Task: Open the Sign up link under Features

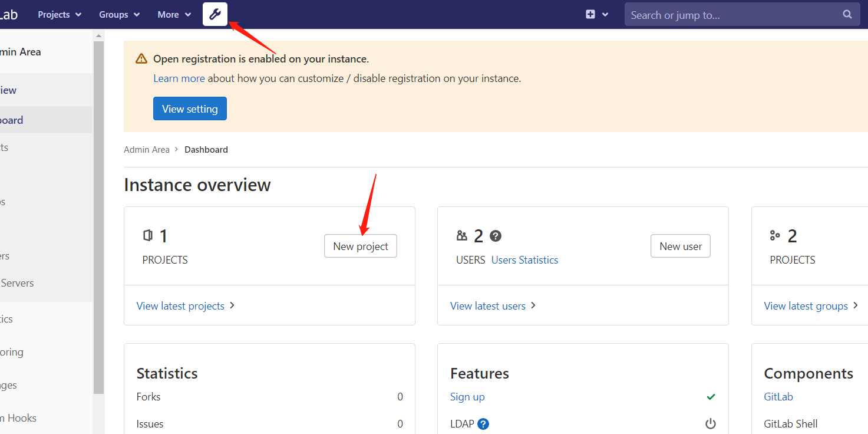Action: point(467,397)
